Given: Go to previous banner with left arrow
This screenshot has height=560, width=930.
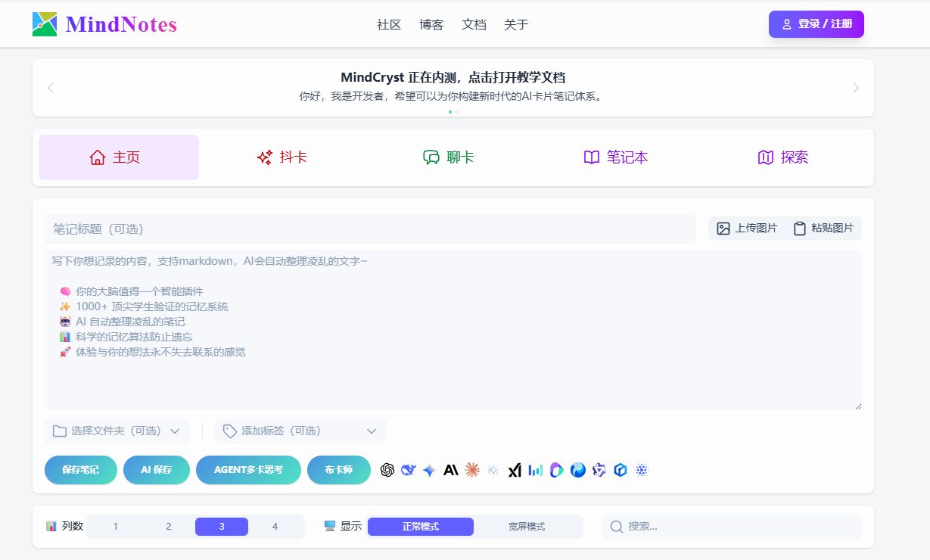Looking at the screenshot, I should coord(51,88).
